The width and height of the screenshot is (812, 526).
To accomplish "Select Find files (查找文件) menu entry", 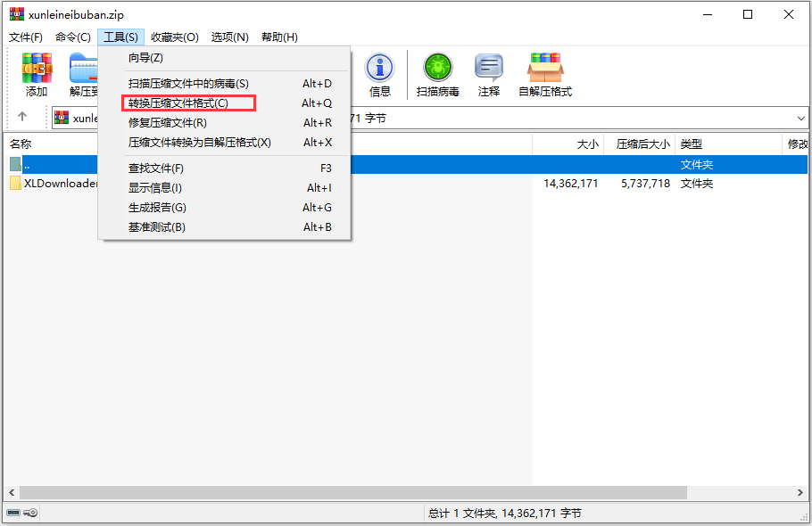I will coord(224,168).
